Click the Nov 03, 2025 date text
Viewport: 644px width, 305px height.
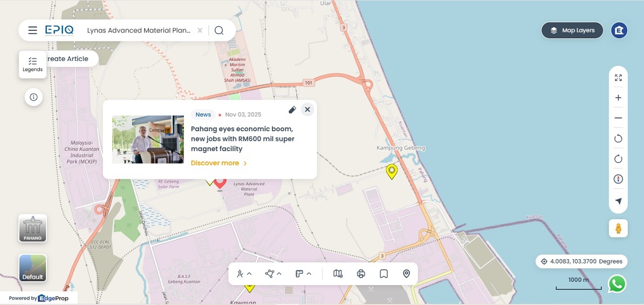pos(243,114)
